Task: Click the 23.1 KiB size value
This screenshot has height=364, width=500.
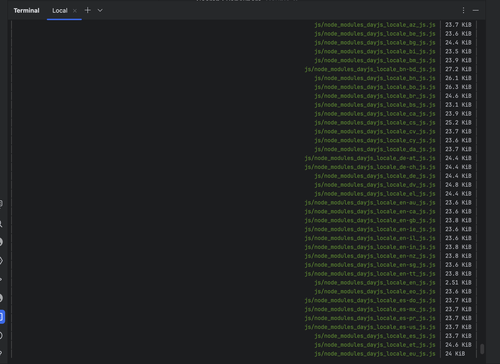Action: point(458,105)
